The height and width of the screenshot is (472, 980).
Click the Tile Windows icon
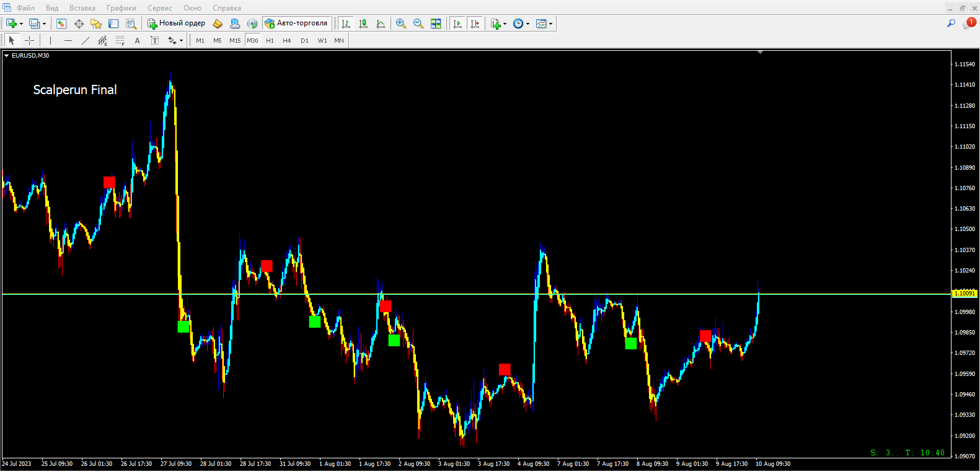(x=436, y=24)
